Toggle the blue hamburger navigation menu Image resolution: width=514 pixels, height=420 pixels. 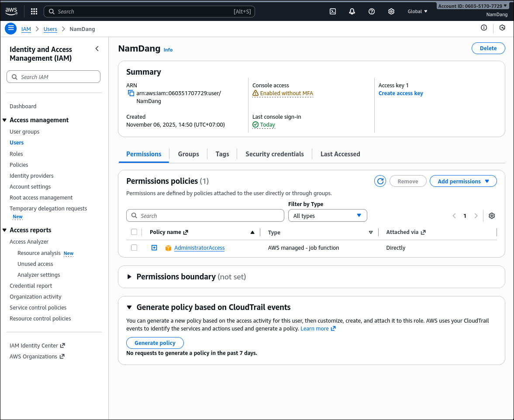11,28
